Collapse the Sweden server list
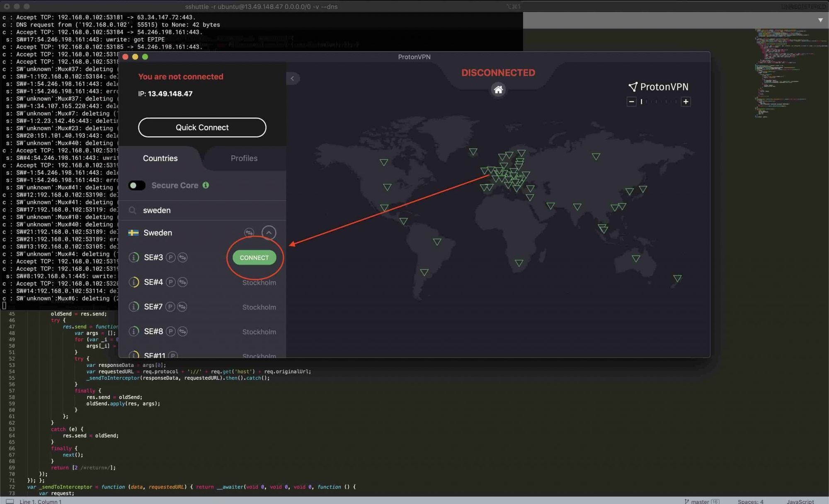829x504 pixels. 269,233
